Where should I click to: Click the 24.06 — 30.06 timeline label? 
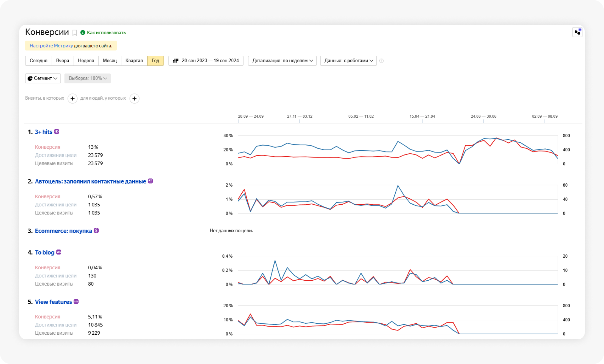coord(483,116)
